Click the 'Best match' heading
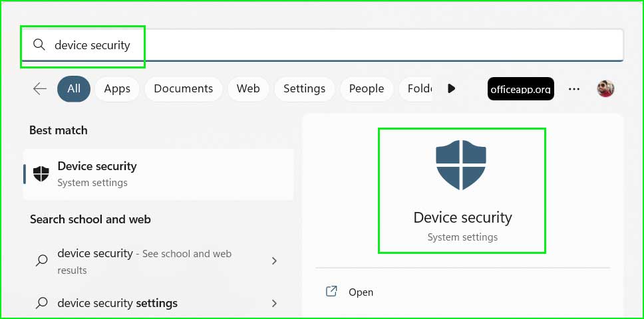 tap(59, 130)
